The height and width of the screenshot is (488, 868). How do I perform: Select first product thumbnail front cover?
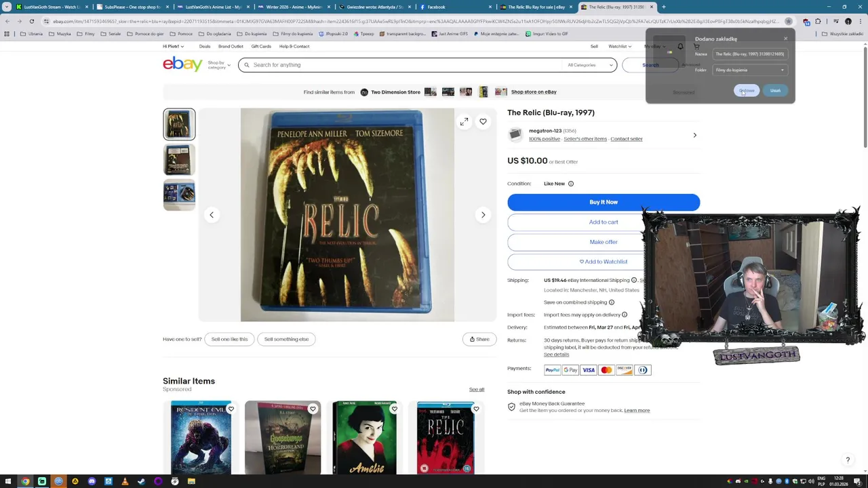coord(179,125)
